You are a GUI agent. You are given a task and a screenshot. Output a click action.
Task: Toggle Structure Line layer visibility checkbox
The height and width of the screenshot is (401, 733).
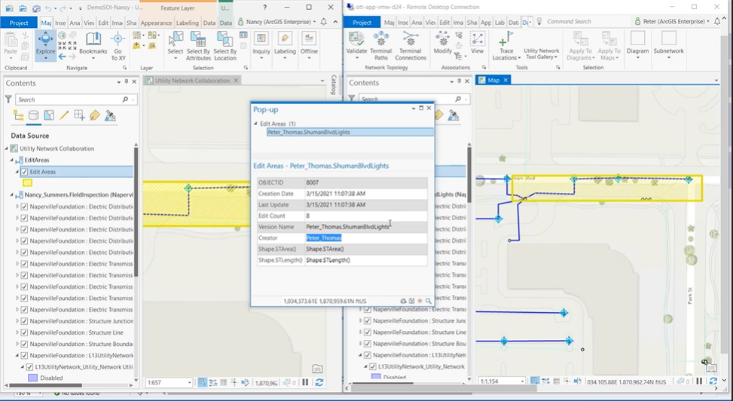coord(24,332)
